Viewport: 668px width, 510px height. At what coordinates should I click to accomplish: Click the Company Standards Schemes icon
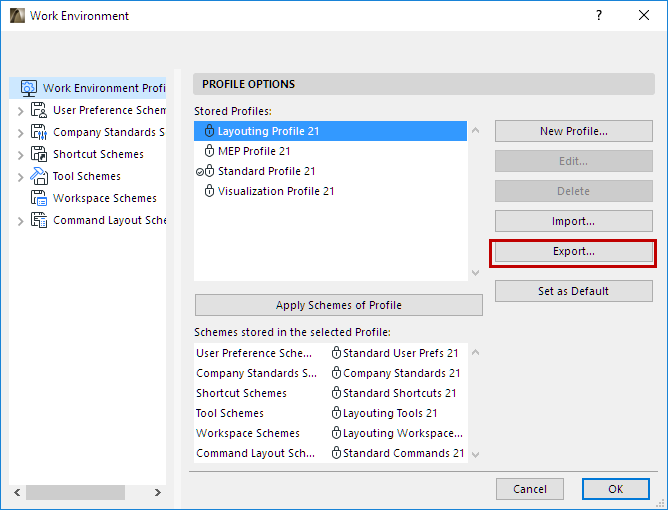point(39,132)
